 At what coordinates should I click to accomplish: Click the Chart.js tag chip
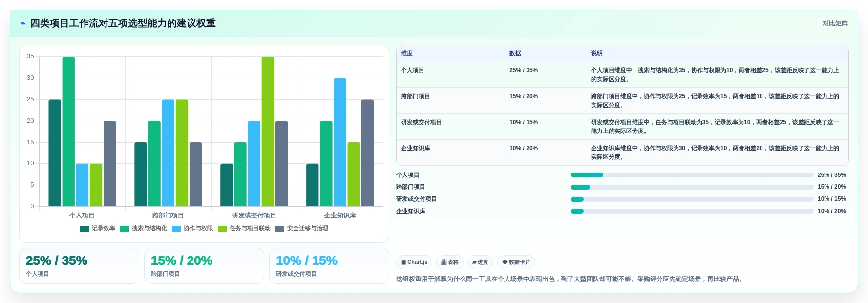pos(414,262)
